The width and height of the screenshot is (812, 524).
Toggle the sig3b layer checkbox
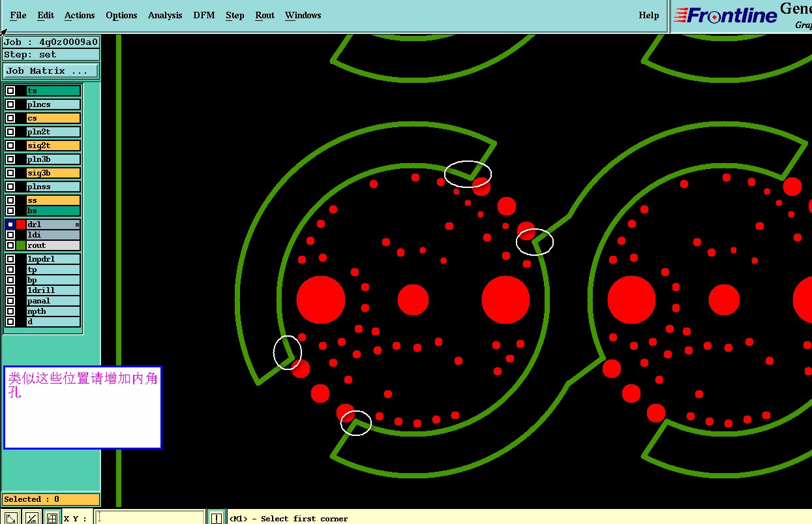pos(10,173)
